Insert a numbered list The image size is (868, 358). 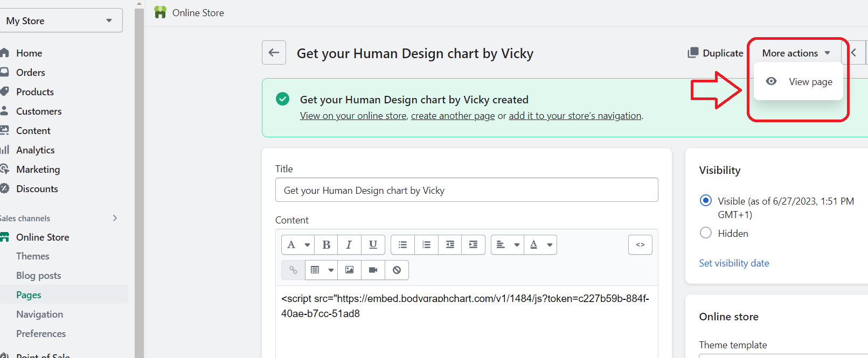pos(426,245)
